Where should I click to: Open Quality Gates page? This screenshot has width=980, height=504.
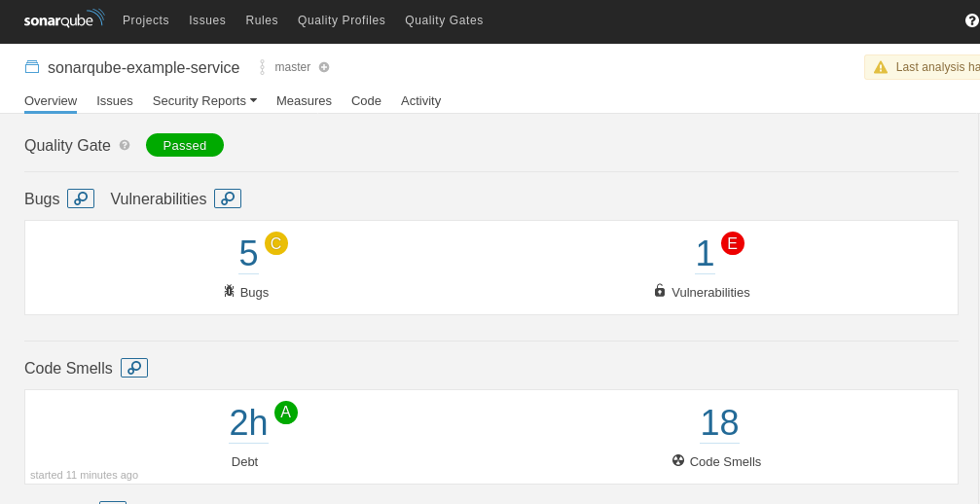click(444, 20)
